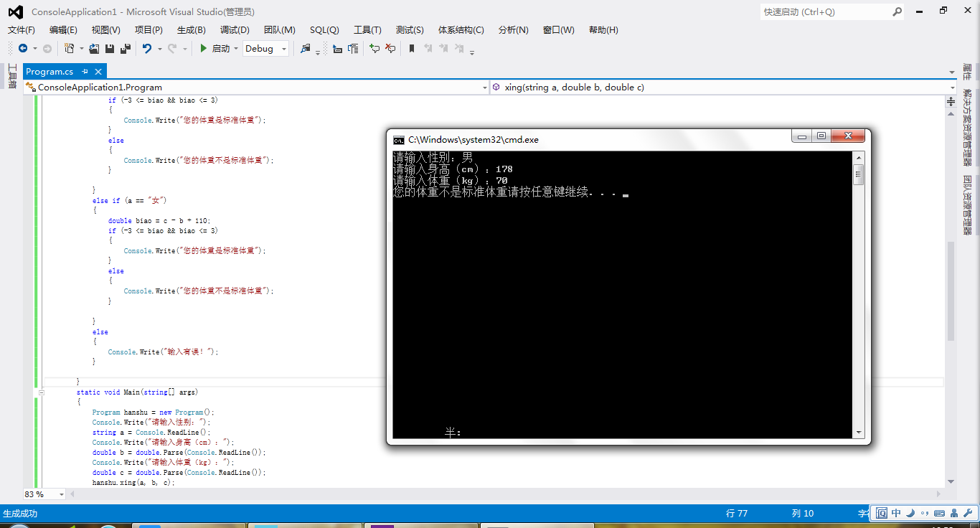Click the 启动 start button label

pyautogui.click(x=221, y=49)
